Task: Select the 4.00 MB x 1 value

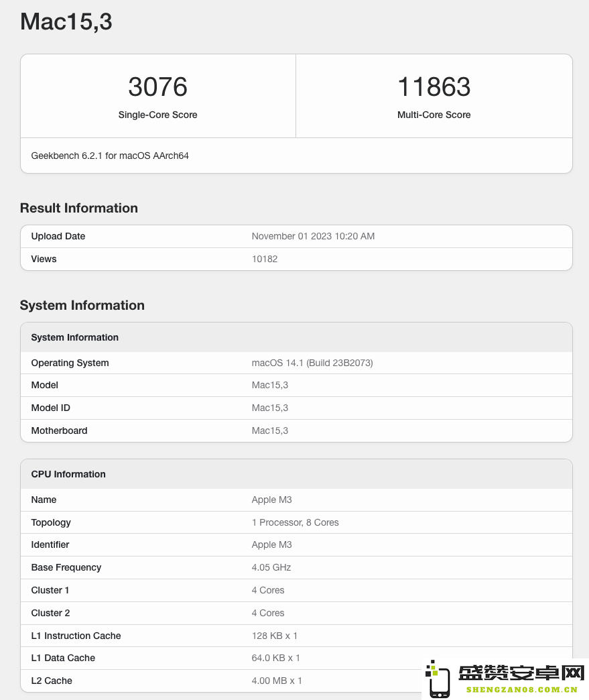Action: tap(277, 681)
